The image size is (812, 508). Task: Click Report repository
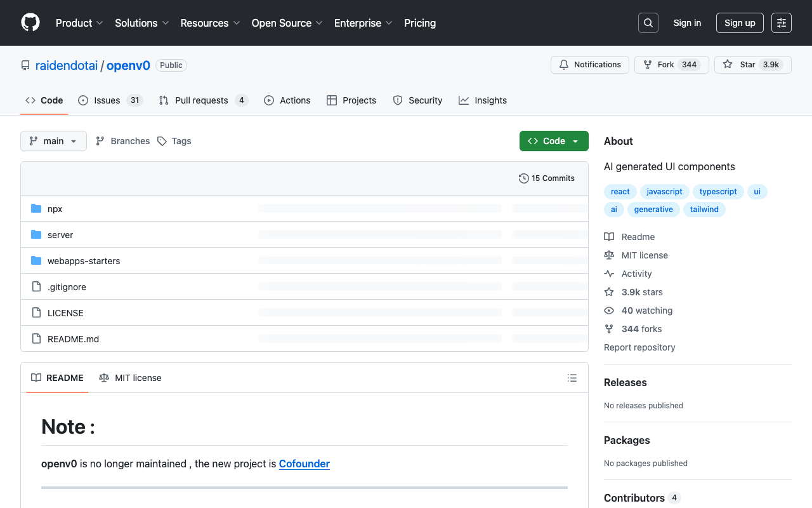(x=639, y=347)
